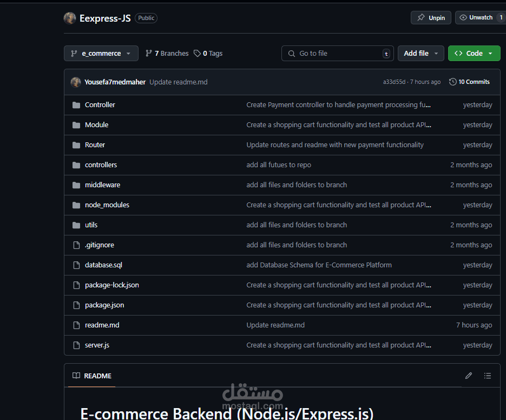Open the package.json file
Viewport: 506px width, 420px height.
(x=104, y=305)
